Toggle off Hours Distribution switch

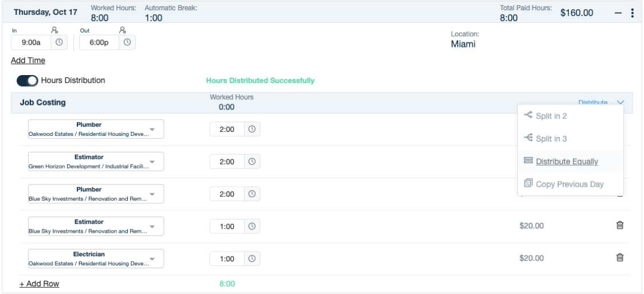click(27, 80)
